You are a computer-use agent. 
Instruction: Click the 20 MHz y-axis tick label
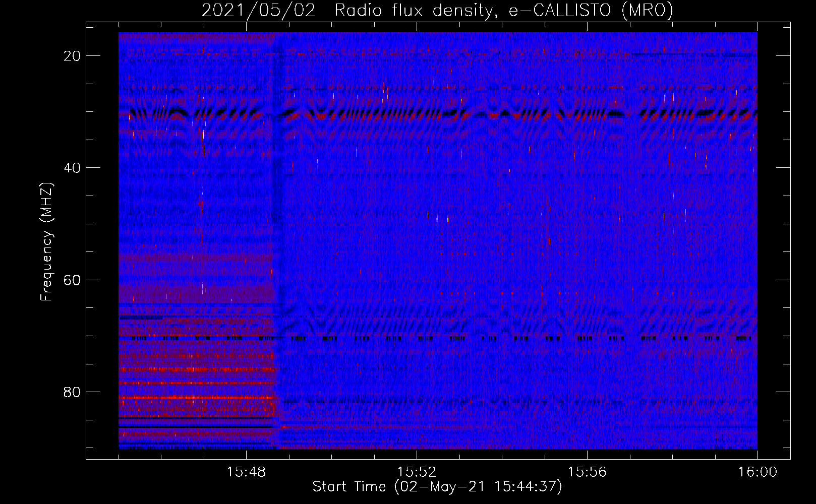(72, 56)
